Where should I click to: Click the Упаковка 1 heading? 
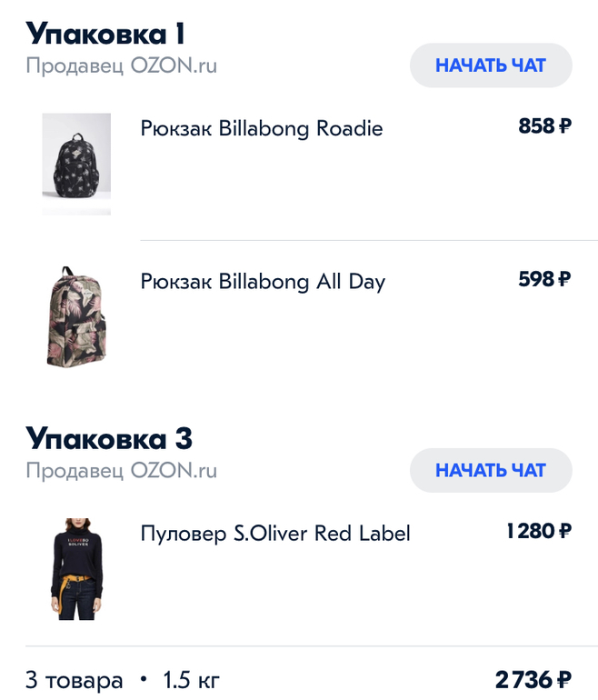[105, 34]
